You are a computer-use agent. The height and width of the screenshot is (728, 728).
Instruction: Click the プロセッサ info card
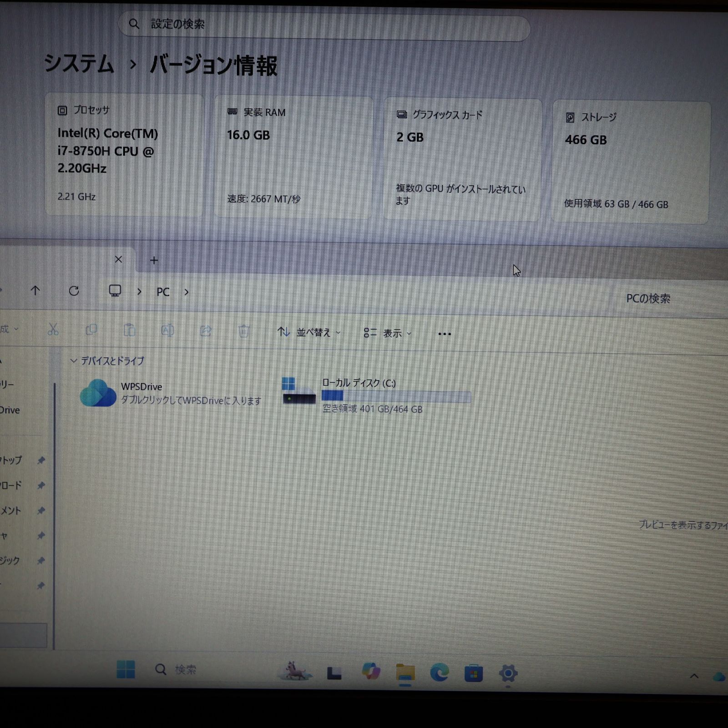(124, 154)
